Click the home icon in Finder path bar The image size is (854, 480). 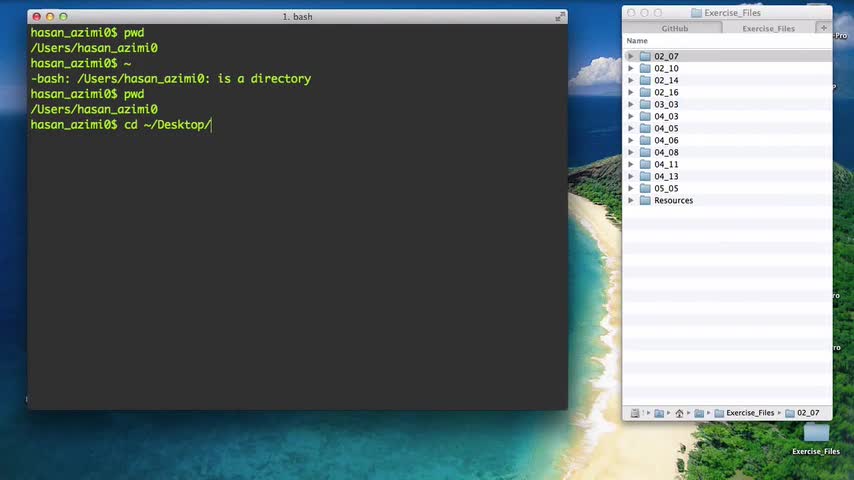point(679,413)
